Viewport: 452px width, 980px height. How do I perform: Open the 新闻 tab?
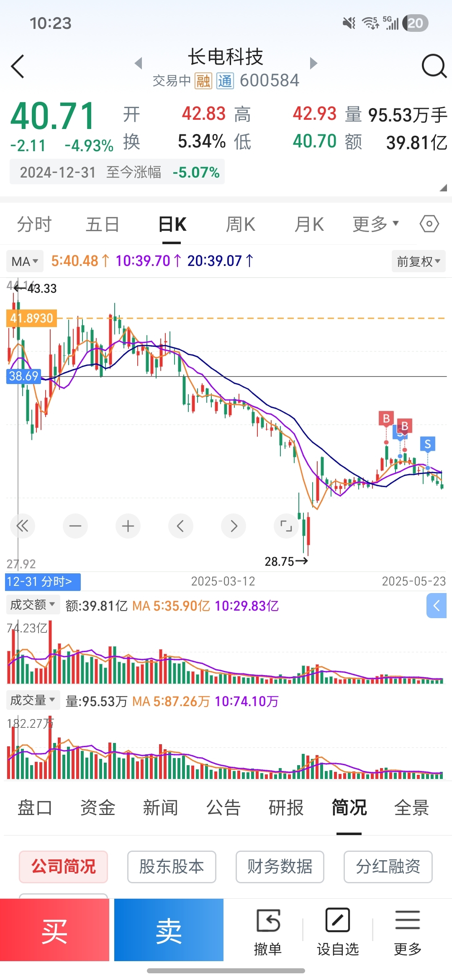pyautogui.click(x=161, y=807)
